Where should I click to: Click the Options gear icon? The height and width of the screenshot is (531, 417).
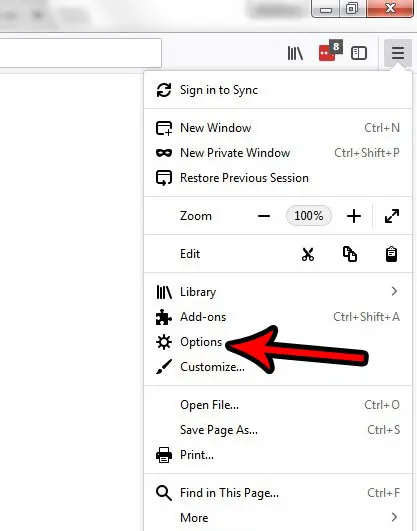tap(164, 342)
